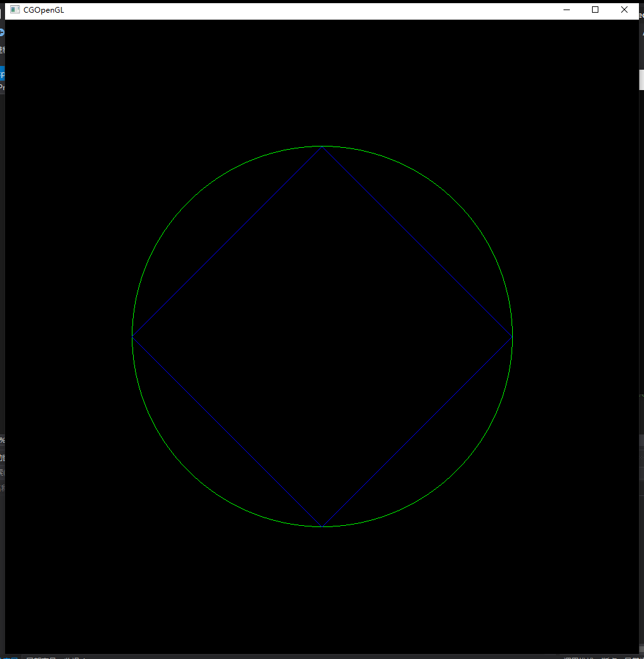The height and width of the screenshot is (659, 644).
Task: Minimize the CGOpenGL window
Action: 567,10
